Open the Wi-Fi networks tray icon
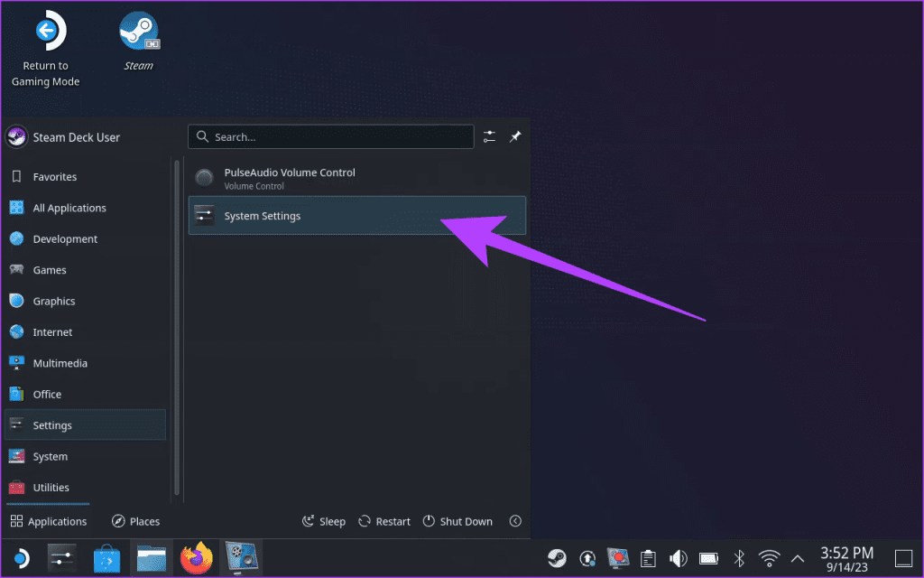This screenshot has height=578, width=924. 769,558
